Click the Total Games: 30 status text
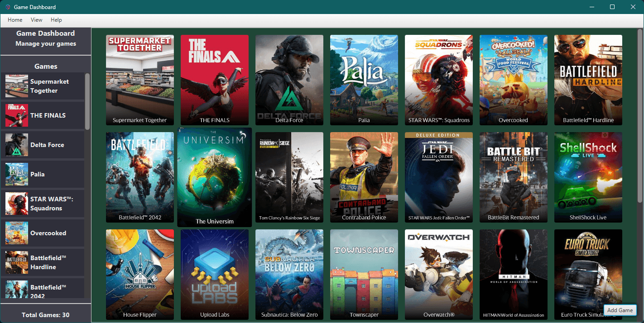This screenshot has width=644, height=323. click(x=46, y=315)
